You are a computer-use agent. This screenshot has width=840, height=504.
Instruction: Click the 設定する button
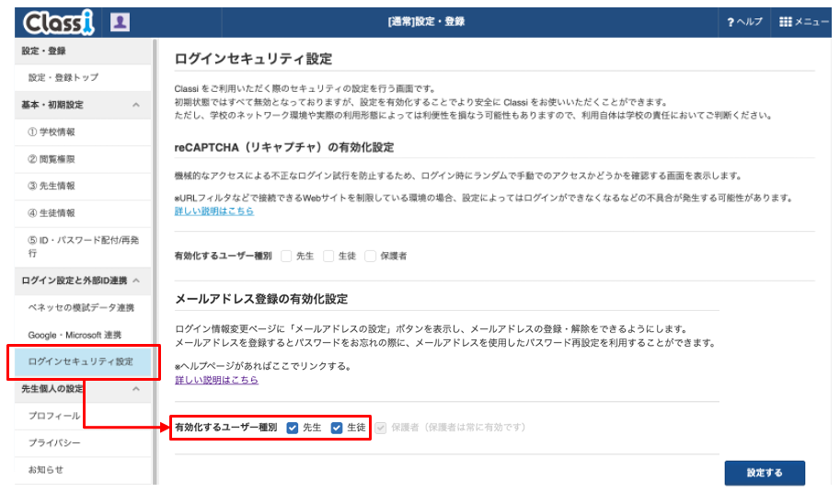click(765, 473)
